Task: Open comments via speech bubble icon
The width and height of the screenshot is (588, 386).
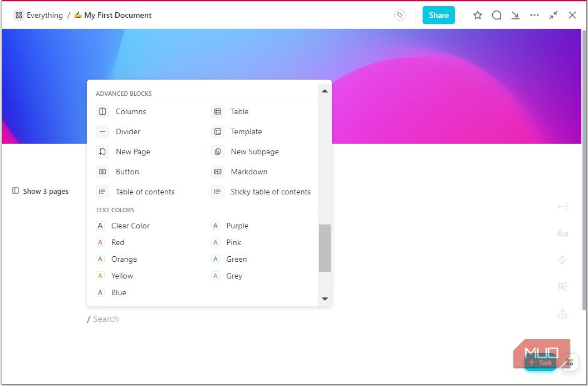Action: click(497, 15)
